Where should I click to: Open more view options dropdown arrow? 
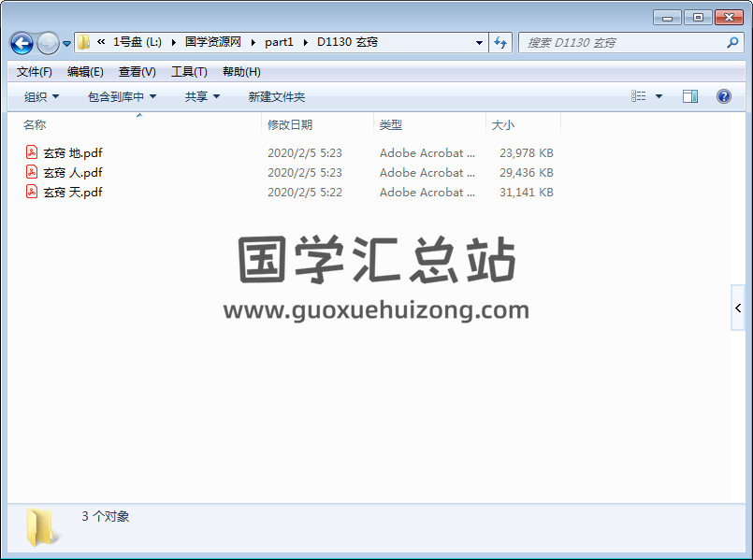[659, 96]
